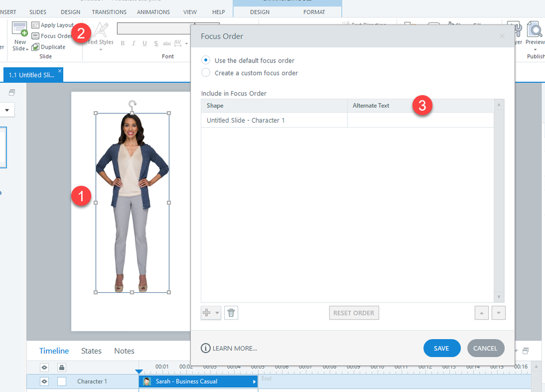Click the lock icon in timeline header

(62, 367)
